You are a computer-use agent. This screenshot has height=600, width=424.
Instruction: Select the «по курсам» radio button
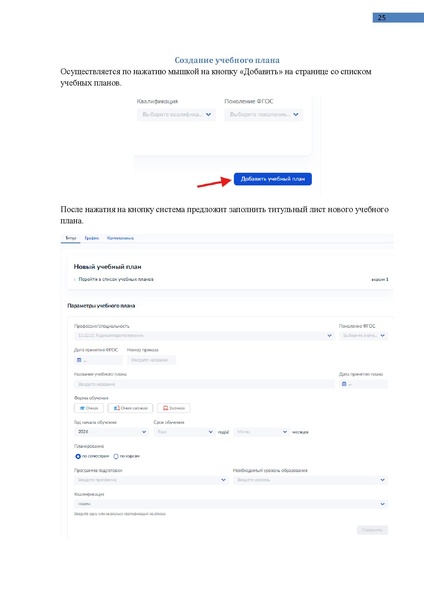(x=116, y=457)
